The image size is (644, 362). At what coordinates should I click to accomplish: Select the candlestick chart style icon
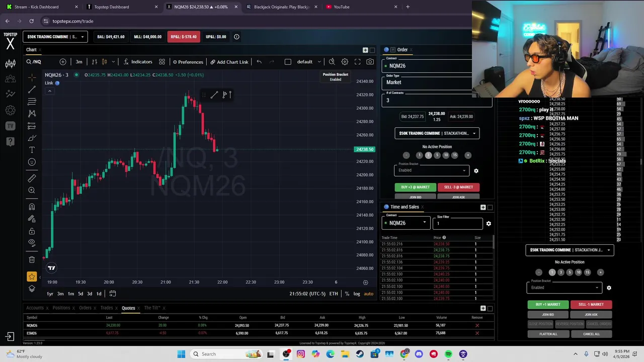104,62
